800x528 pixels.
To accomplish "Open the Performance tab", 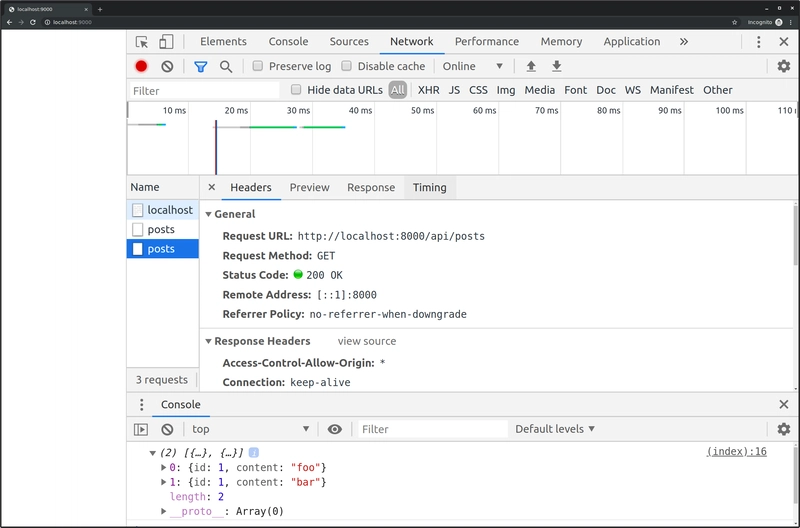I will [x=487, y=42].
